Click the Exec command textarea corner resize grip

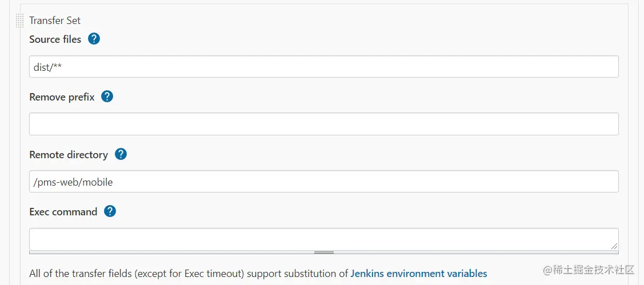point(614,246)
